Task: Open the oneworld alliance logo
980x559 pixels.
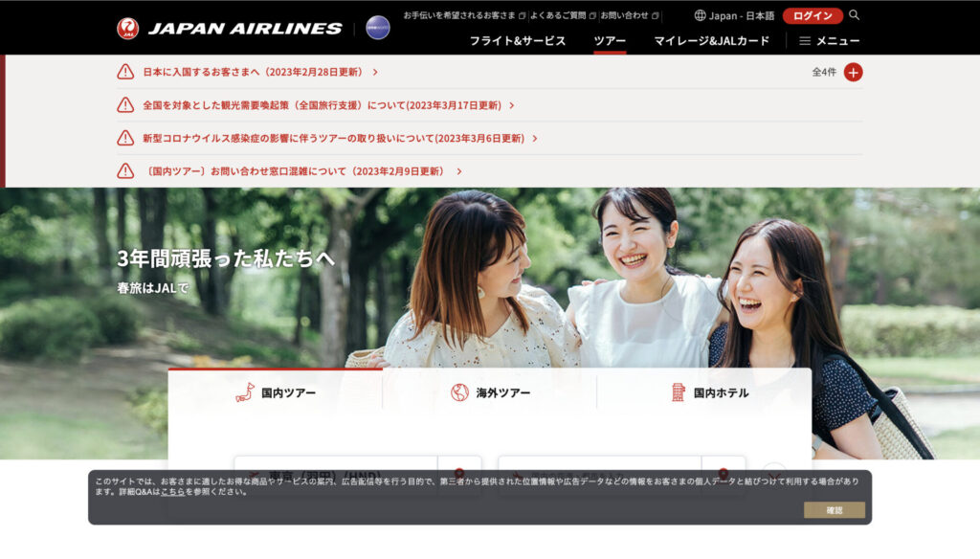Action: point(377,28)
